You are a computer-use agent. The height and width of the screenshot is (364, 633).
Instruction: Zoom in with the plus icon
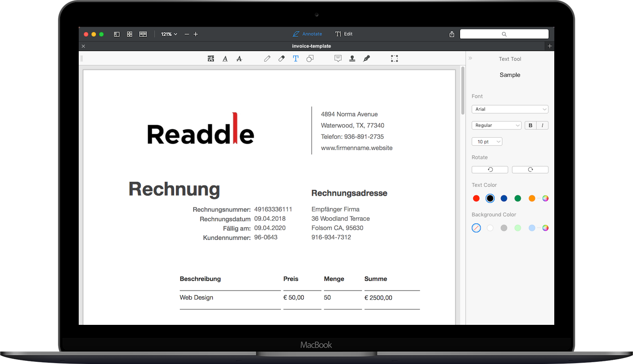click(x=196, y=34)
